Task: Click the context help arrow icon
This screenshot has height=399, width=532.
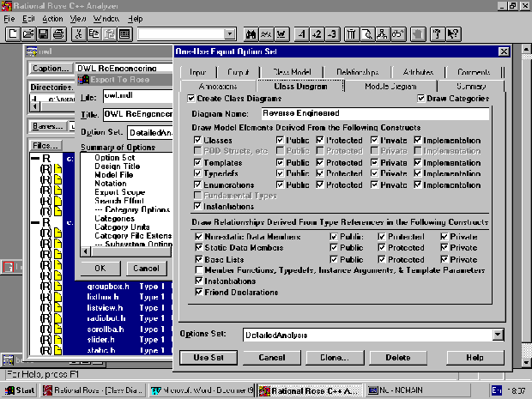Action: (x=451, y=34)
